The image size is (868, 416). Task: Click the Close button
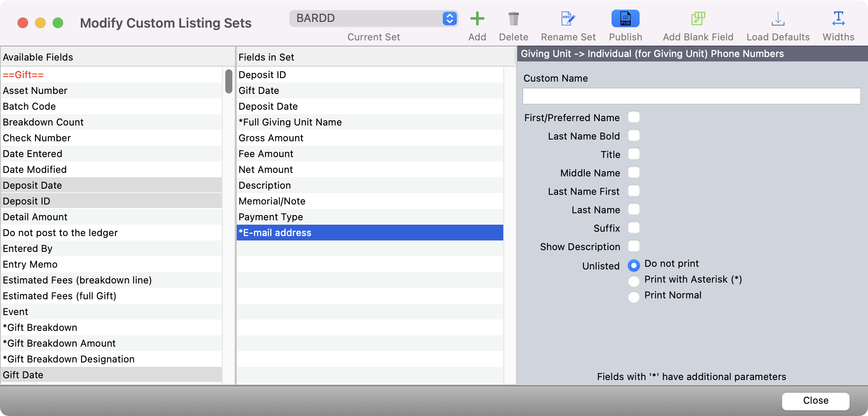click(815, 401)
